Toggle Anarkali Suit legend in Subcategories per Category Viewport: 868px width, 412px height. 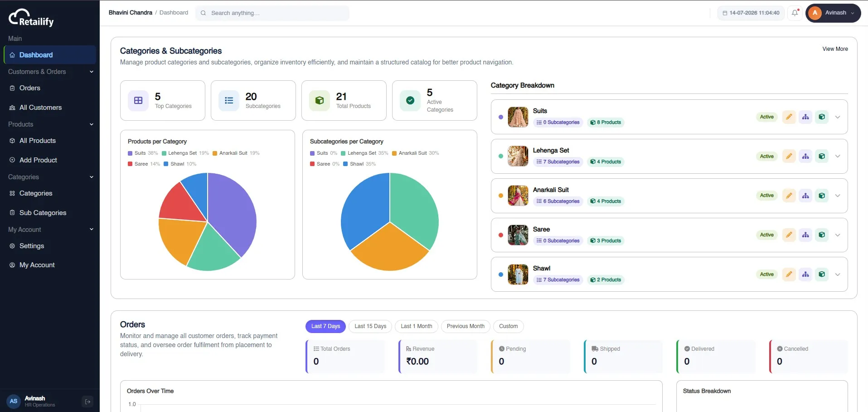(416, 153)
